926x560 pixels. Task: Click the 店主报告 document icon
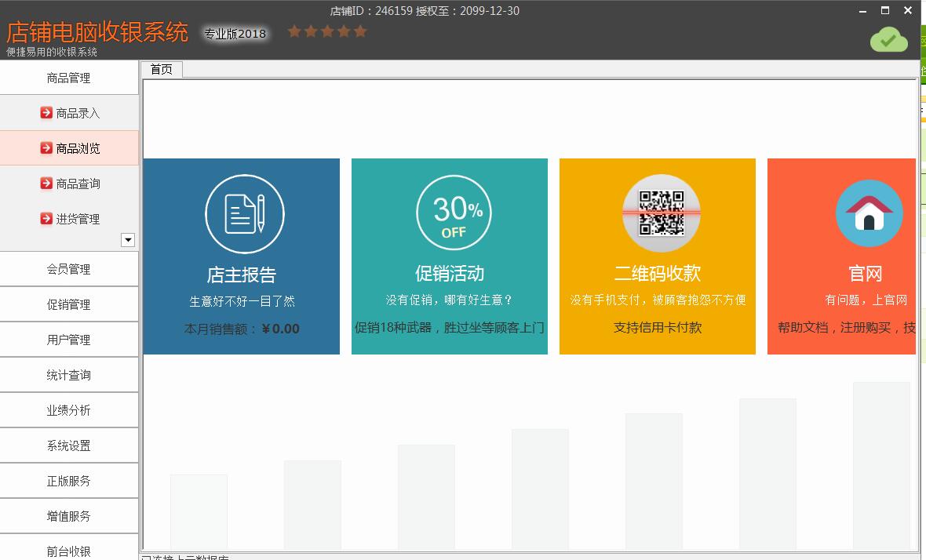coord(245,213)
